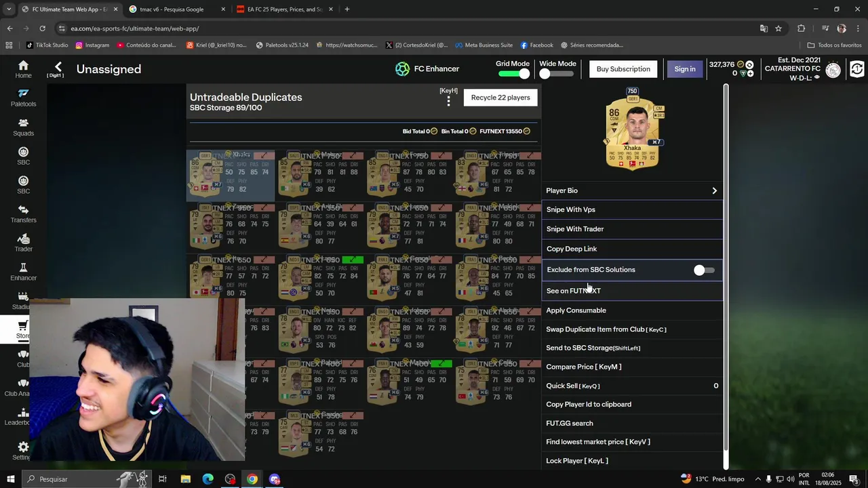Open Task View on the taskbar
868x488 pixels.
tap(163, 479)
